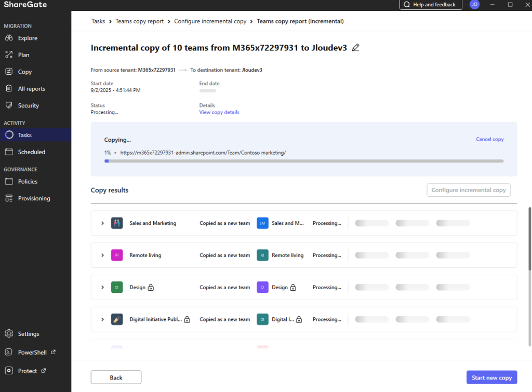Click the Policies sidebar icon

click(9, 181)
